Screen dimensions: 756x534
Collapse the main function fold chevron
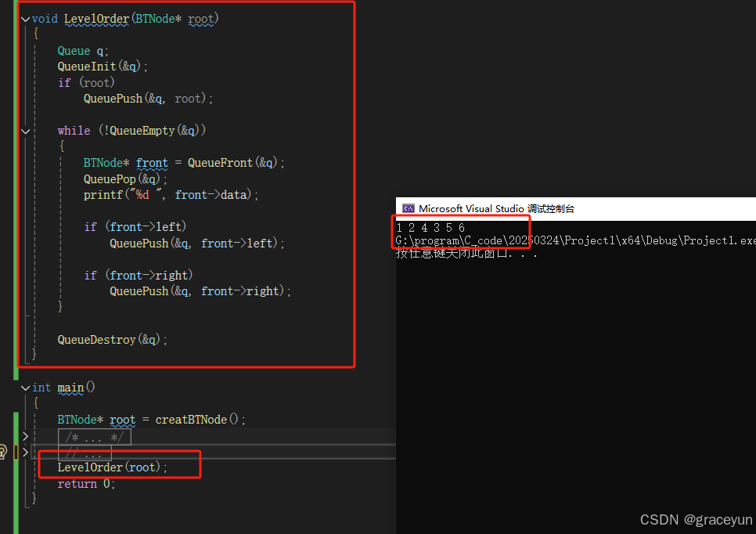(26, 388)
